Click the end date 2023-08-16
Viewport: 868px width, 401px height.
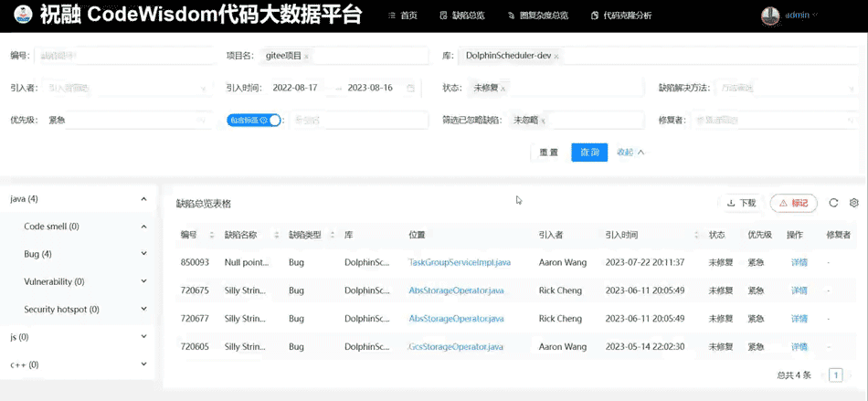click(x=370, y=88)
